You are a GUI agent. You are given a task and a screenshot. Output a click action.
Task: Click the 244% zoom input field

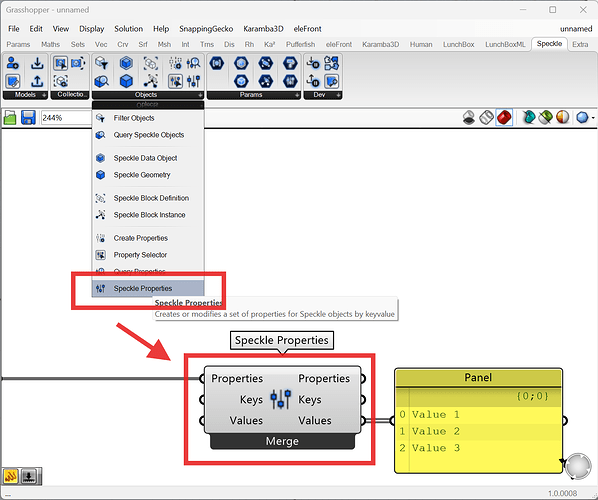(66, 118)
